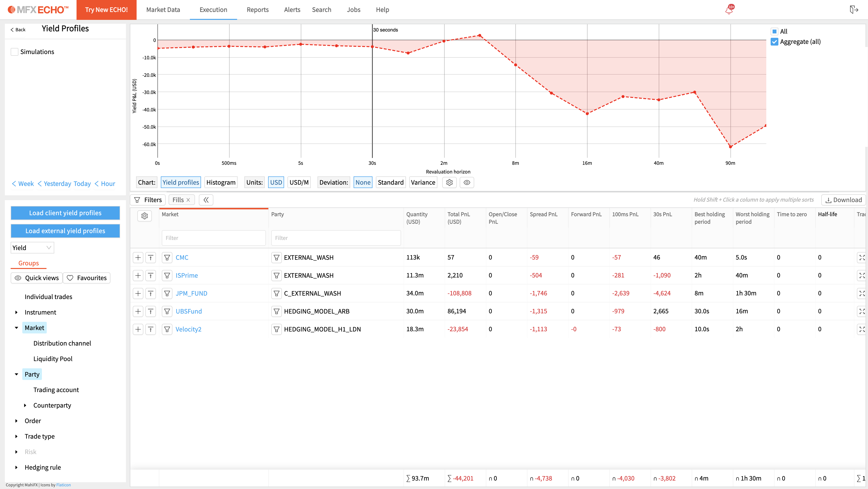Collapse the Party group

coord(16,374)
